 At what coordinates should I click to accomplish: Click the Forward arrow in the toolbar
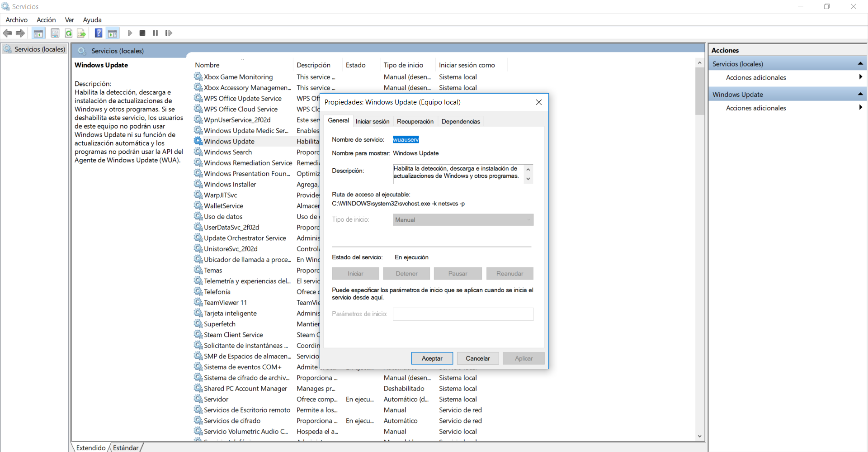click(x=20, y=33)
